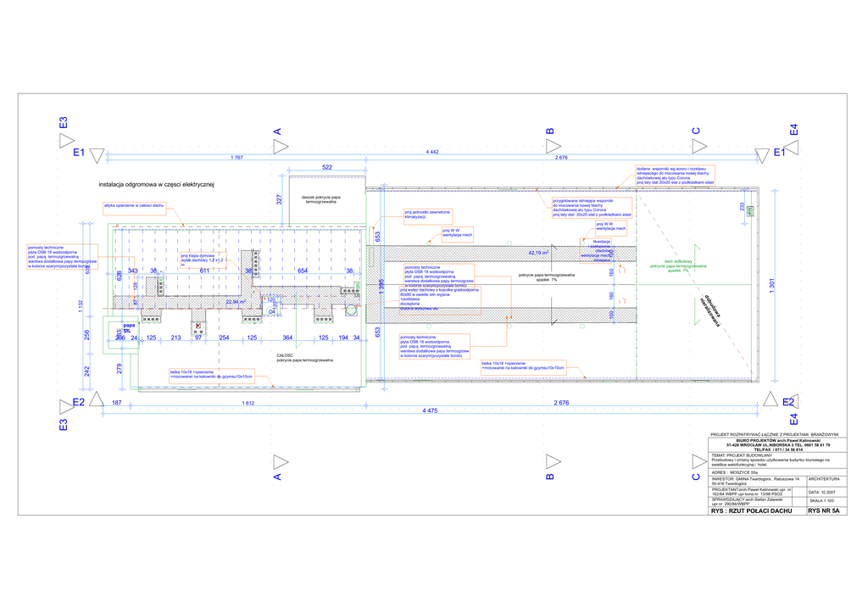Click the 42,19 m² area label
This screenshot has width=868, height=614.
tap(539, 253)
